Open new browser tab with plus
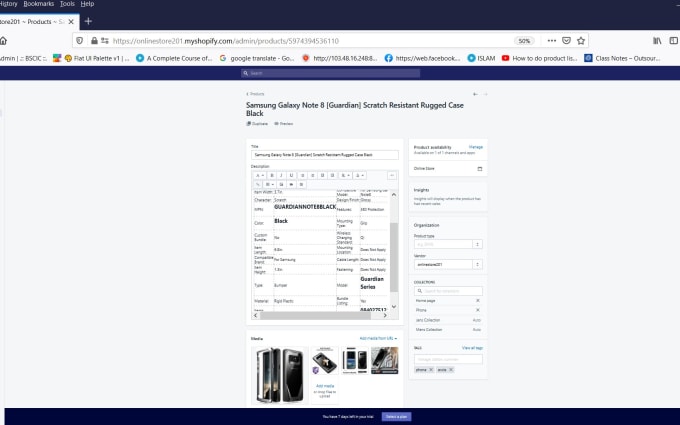Image resolution: width=680 pixels, height=425 pixels. [x=88, y=21]
